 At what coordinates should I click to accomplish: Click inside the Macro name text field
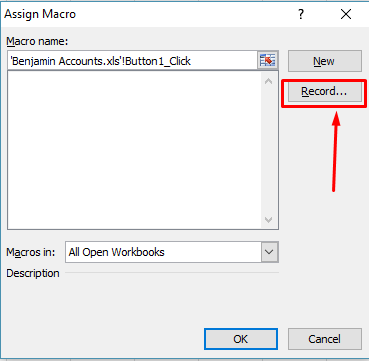(x=132, y=61)
